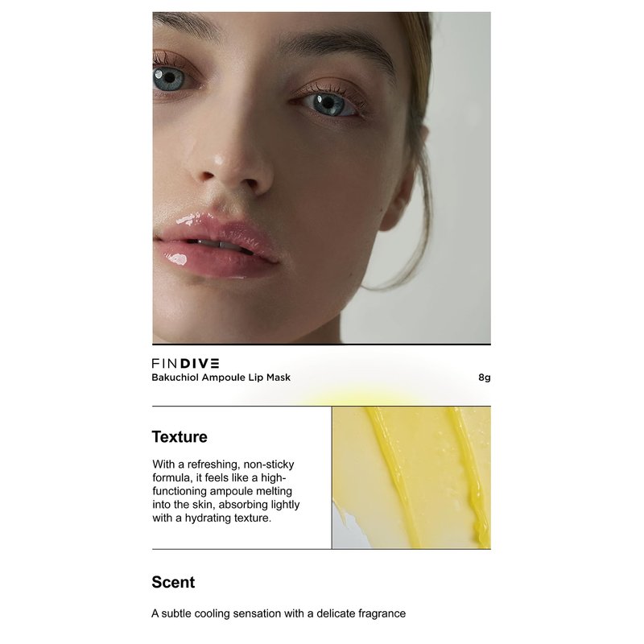The image size is (644, 644).
Task: Click the yellow balm texture swatch image
Action: [x=411, y=477]
